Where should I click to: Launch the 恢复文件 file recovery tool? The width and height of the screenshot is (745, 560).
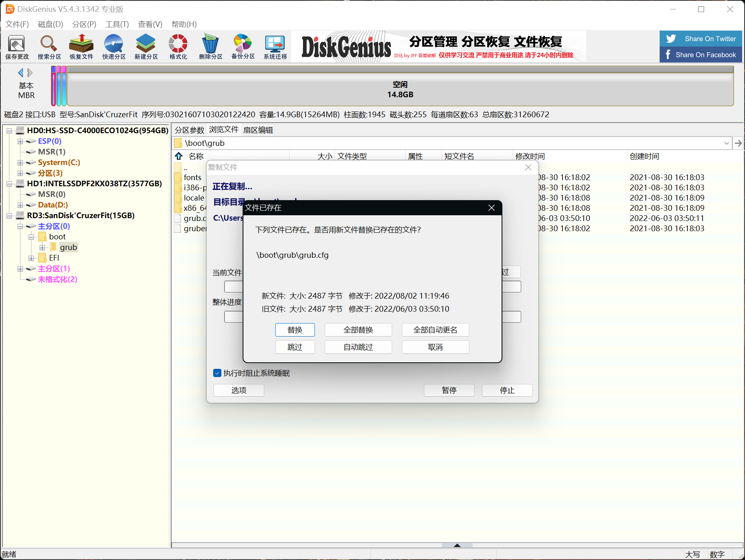point(81,47)
